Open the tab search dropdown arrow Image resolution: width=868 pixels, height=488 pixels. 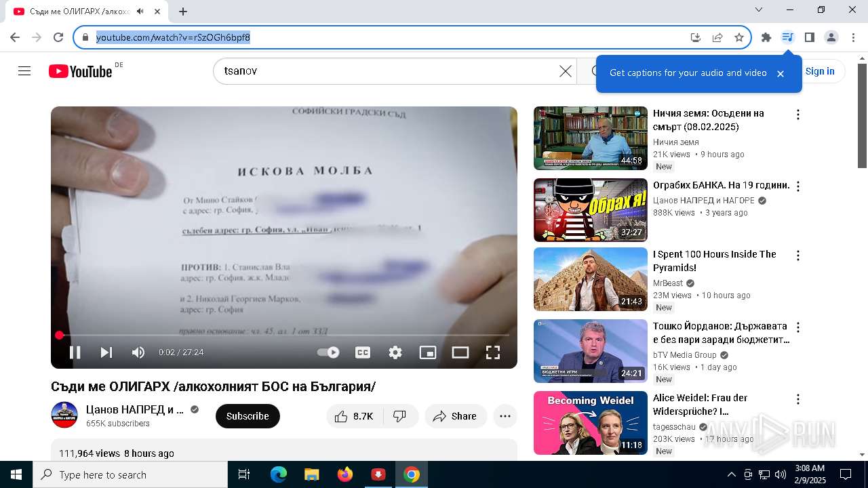coord(759,9)
